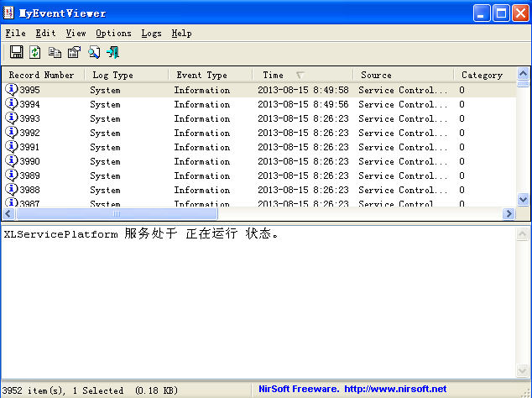Click the Refresh toolbar icon
Viewport: 532px width, 398px height.
pos(35,53)
